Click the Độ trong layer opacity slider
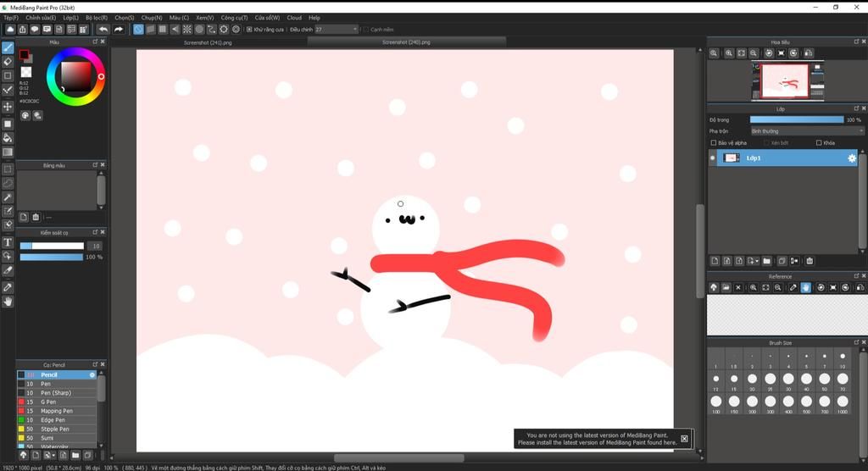The image size is (868, 471). point(797,119)
